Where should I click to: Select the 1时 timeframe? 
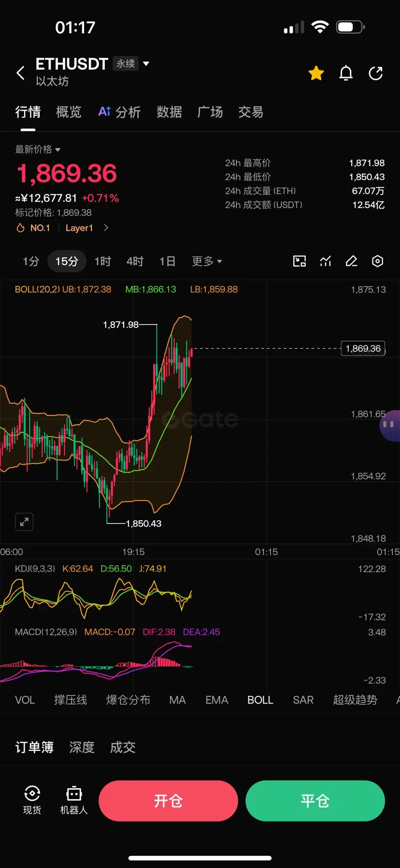click(x=102, y=262)
